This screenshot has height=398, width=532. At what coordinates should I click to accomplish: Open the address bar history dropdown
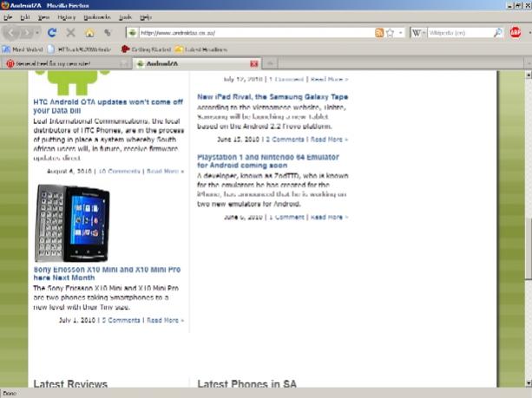(x=401, y=33)
